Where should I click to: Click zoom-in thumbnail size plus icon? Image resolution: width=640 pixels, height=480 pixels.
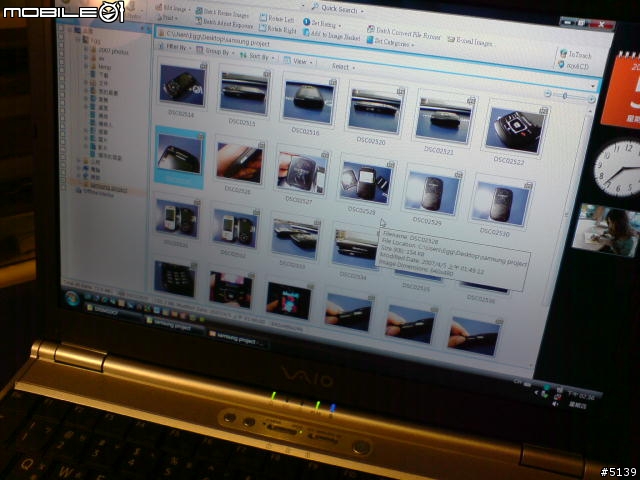click(591, 99)
